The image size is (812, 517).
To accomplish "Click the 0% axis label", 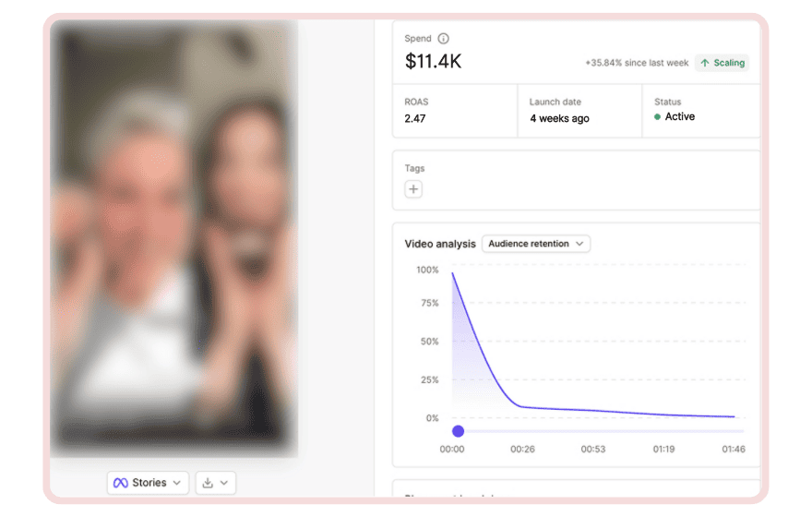I will click(432, 418).
